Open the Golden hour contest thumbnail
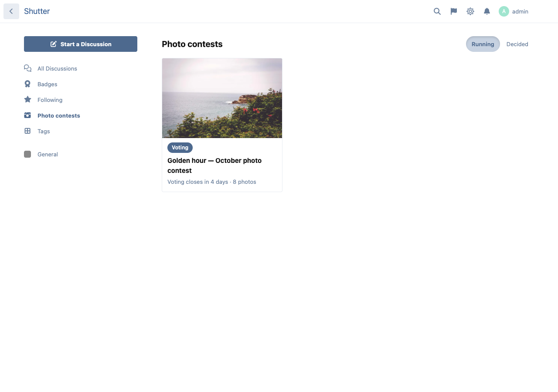 [222, 98]
